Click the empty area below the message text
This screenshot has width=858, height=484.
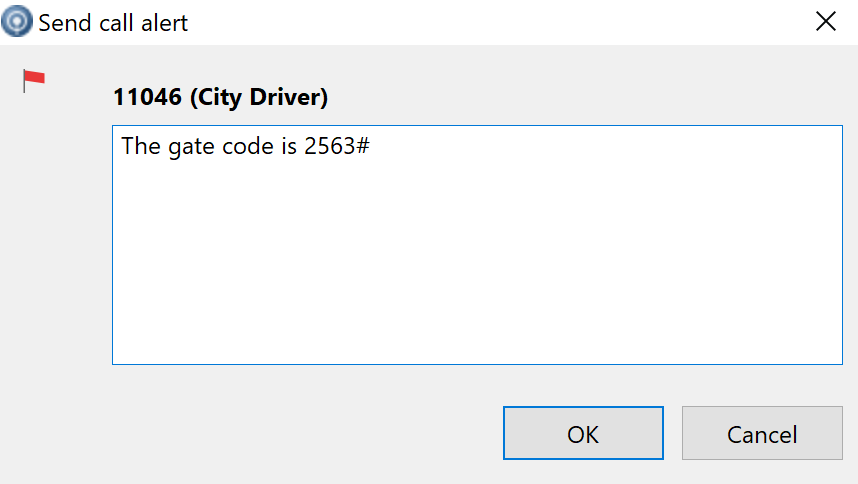pyautogui.click(x=477, y=263)
